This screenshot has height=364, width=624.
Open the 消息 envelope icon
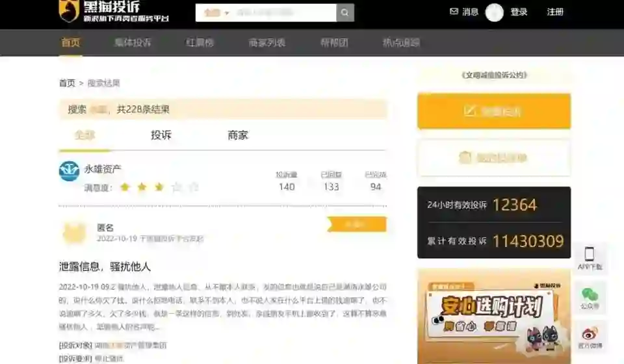pyautogui.click(x=454, y=12)
